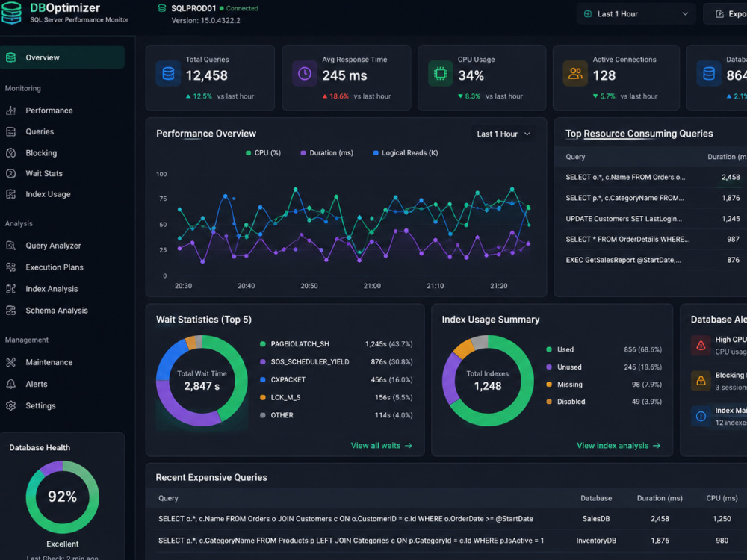Click the Index Analysis icon
The image size is (747, 560).
[11, 289]
